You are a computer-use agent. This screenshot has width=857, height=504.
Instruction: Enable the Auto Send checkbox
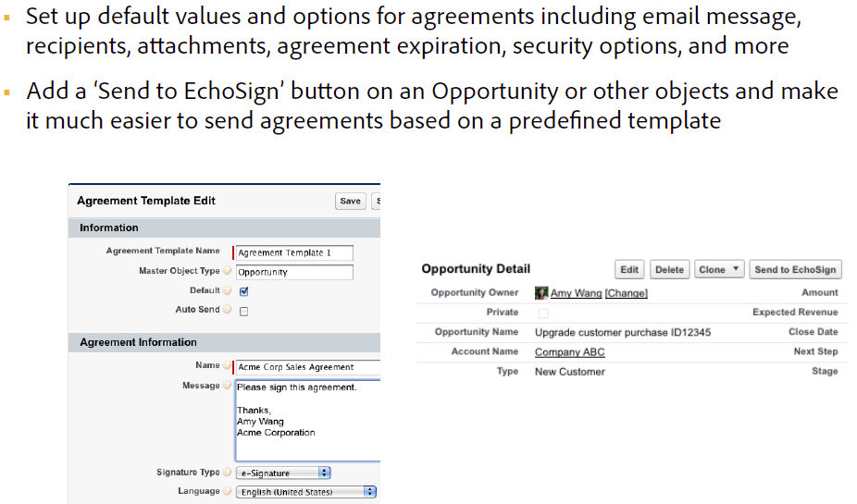[x=244, y=311]
